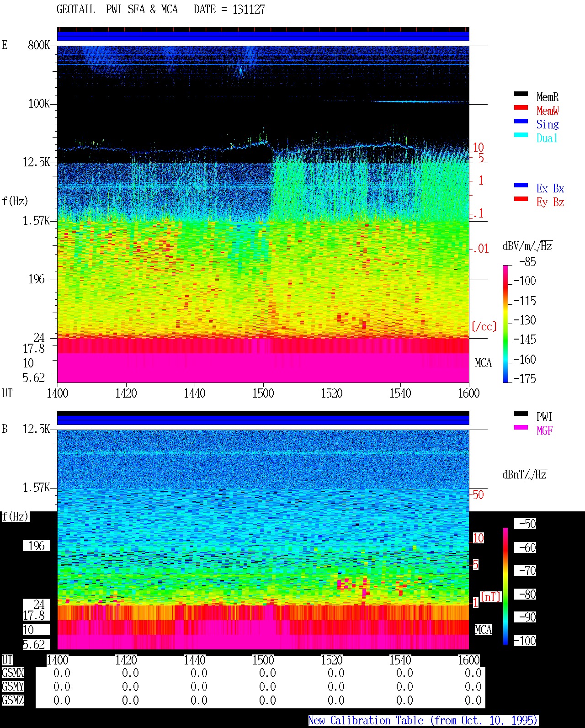
Task: Click the 1440 time tick under the B spectrogram
Action: (195, 660)
